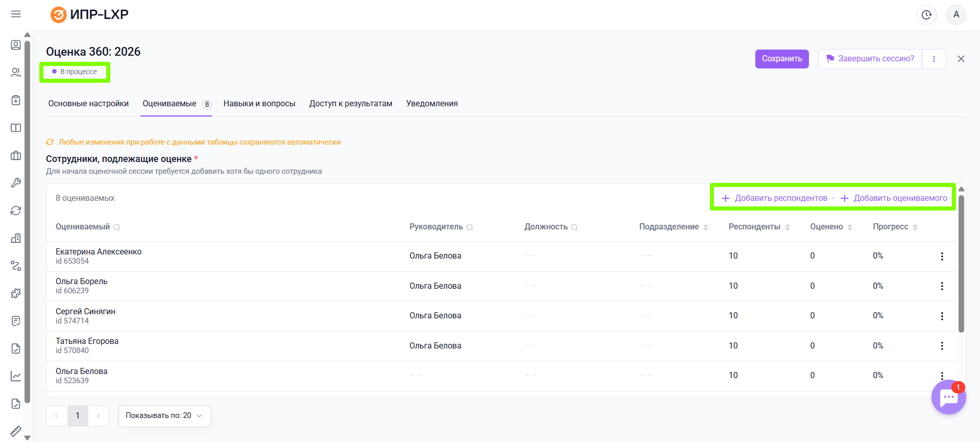Open actions menu for Екатерина Алексеенко row
The width and height of the screenshot is (980, 442).
click(x=942, y=256)
